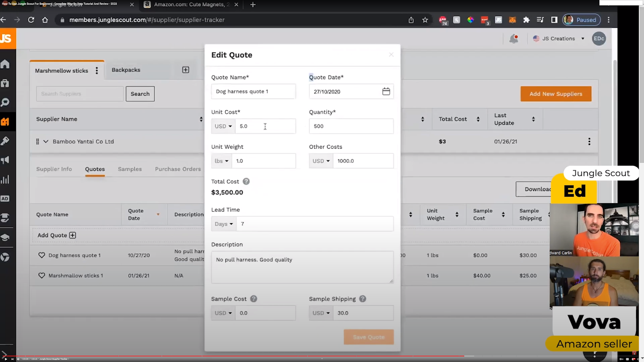Open the Sample Shipping USD currency dropdown

321,313
